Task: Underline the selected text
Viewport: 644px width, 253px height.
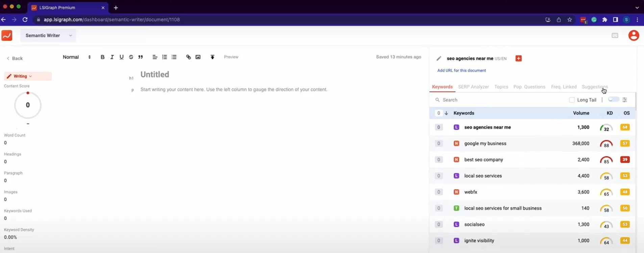Action: click(x=121, y=57)
